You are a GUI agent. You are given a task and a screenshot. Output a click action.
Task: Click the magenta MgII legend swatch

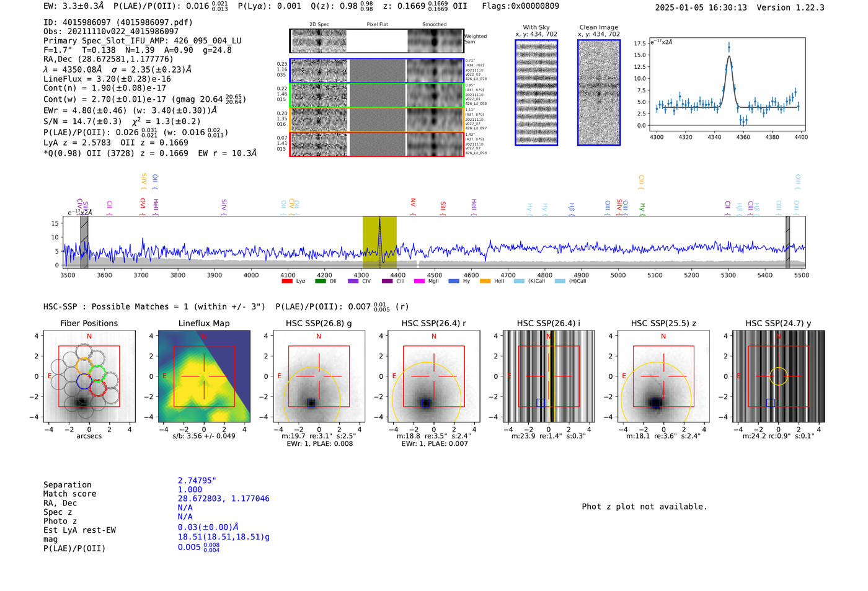click(x=420, y=282)
